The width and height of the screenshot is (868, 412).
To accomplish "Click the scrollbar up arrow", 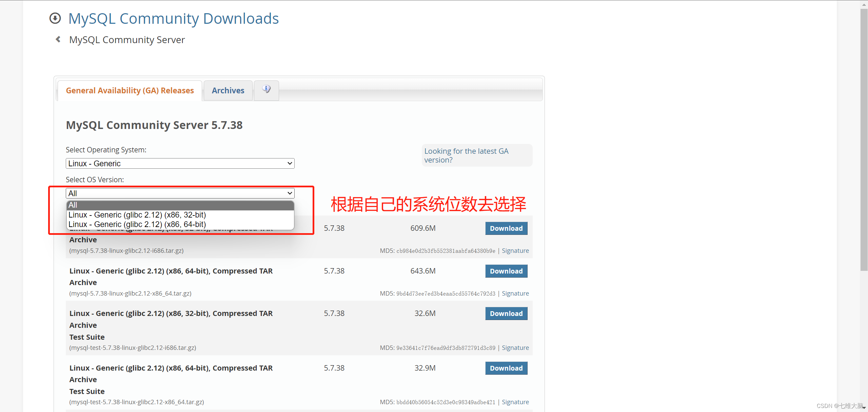I will pos(864,4).
